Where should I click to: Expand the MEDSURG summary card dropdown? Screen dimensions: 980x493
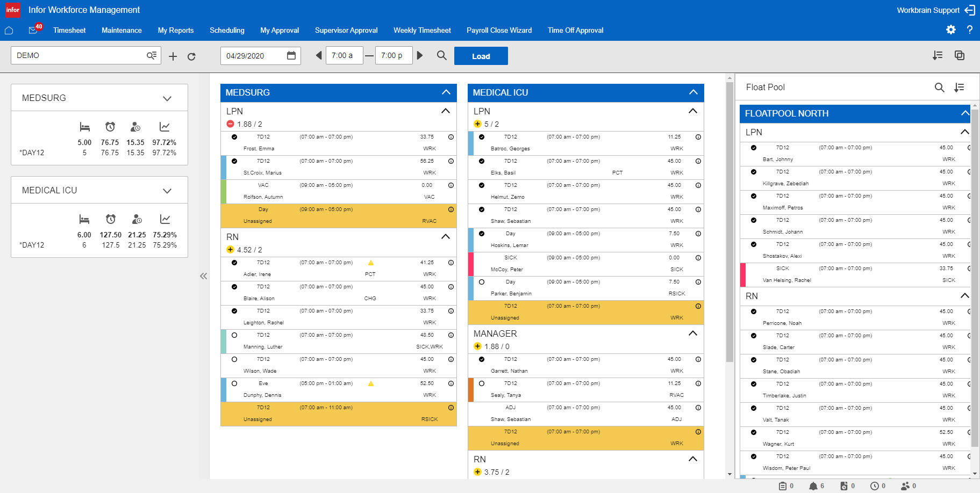tap(167, 98)
